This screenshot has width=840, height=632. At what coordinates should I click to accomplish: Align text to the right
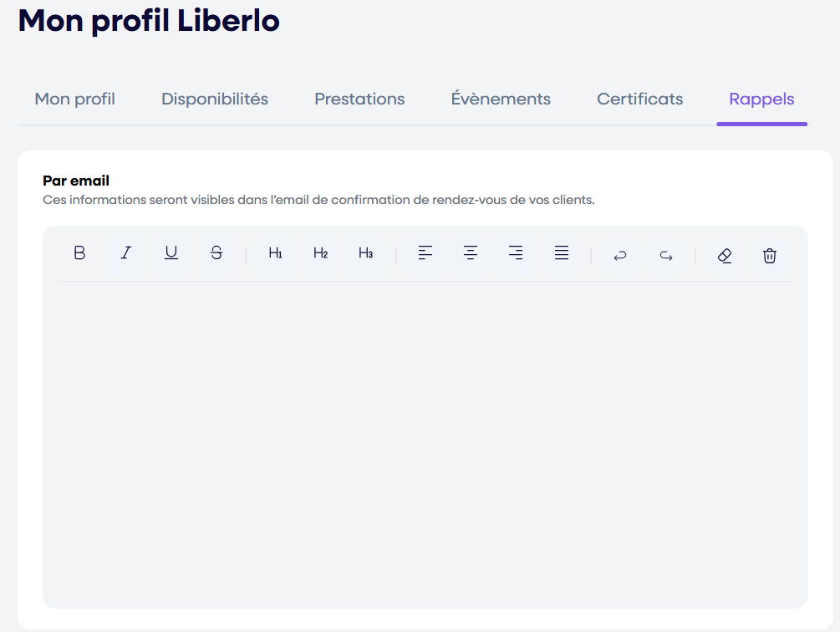coord(515,253)
